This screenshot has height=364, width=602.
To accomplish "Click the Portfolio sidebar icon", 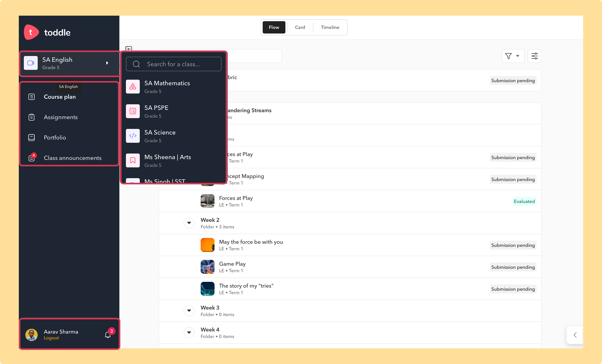I will pos(32,138).
